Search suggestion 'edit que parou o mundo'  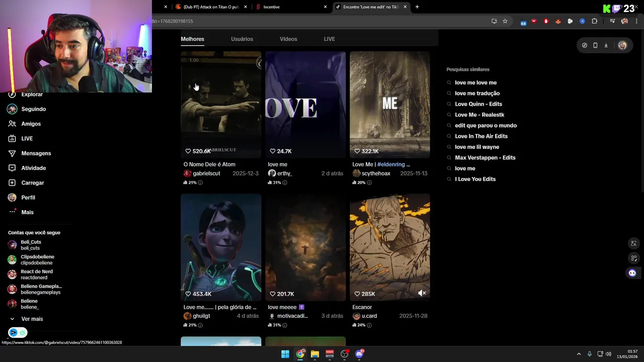tap(486, 126)
